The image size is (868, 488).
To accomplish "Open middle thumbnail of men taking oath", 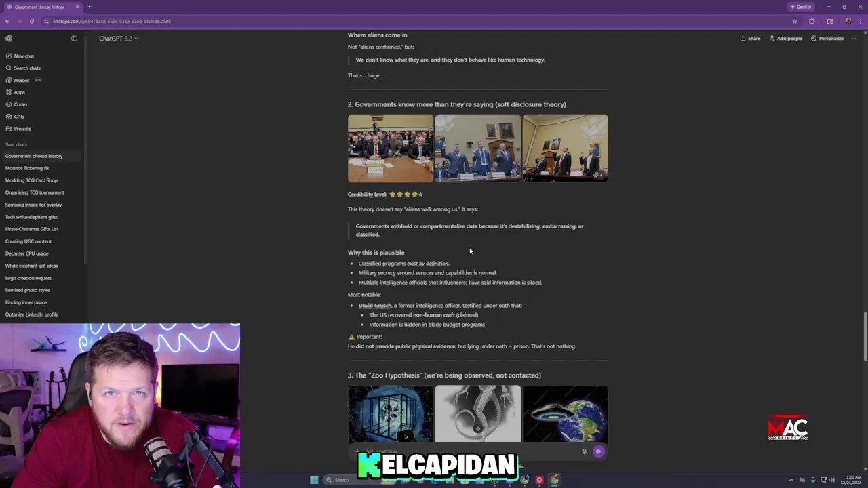I will point(478,148).
